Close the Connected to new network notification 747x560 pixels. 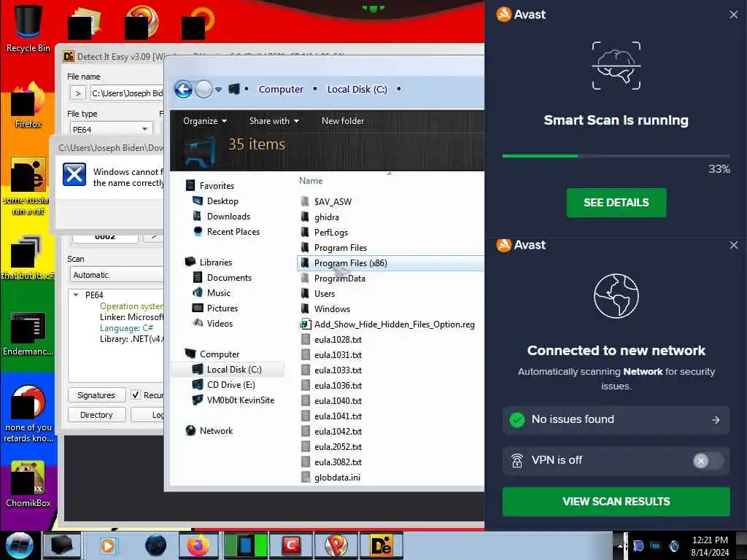click(x=734, y=245)
